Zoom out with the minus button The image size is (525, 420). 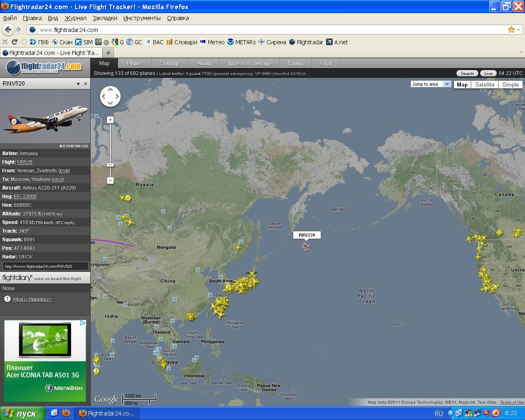point(110,180)
